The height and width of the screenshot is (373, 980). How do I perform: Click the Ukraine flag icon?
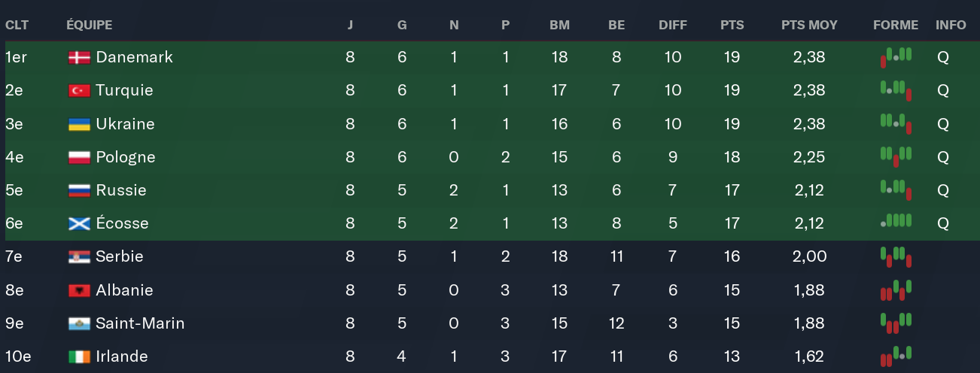coord(79,124)
